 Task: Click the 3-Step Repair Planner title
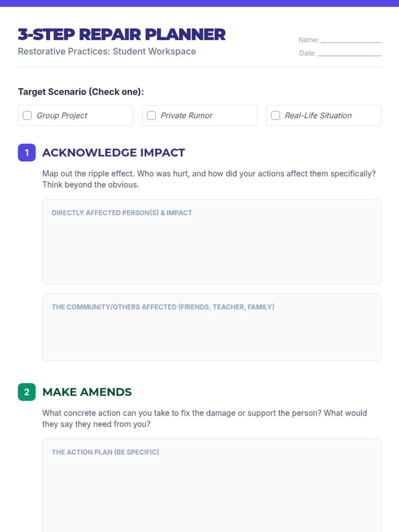click(122, 35)
